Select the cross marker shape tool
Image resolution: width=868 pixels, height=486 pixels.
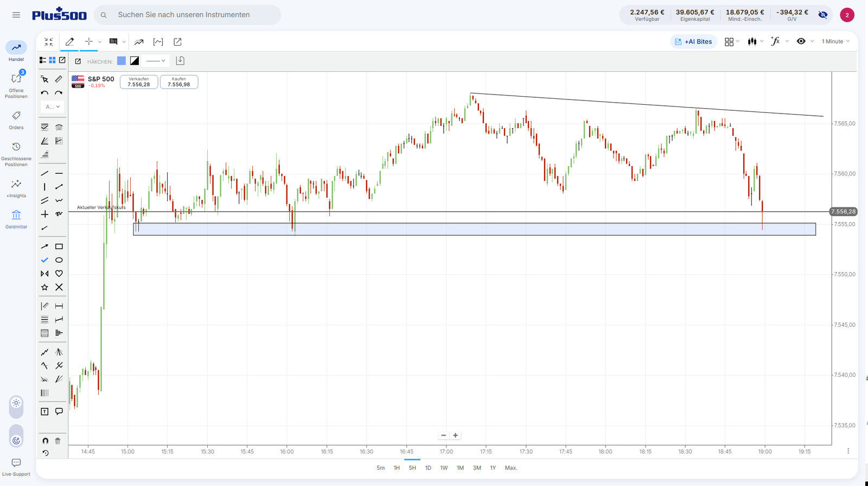click(x=59, y=287)
